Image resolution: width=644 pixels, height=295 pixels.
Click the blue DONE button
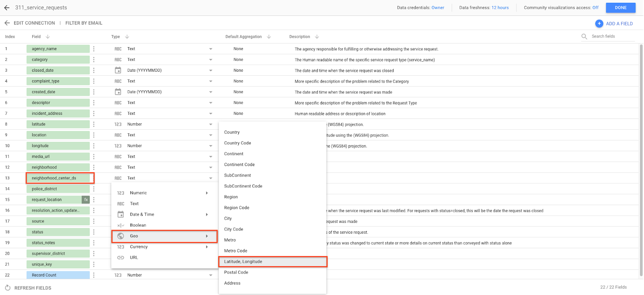(620, 8)
